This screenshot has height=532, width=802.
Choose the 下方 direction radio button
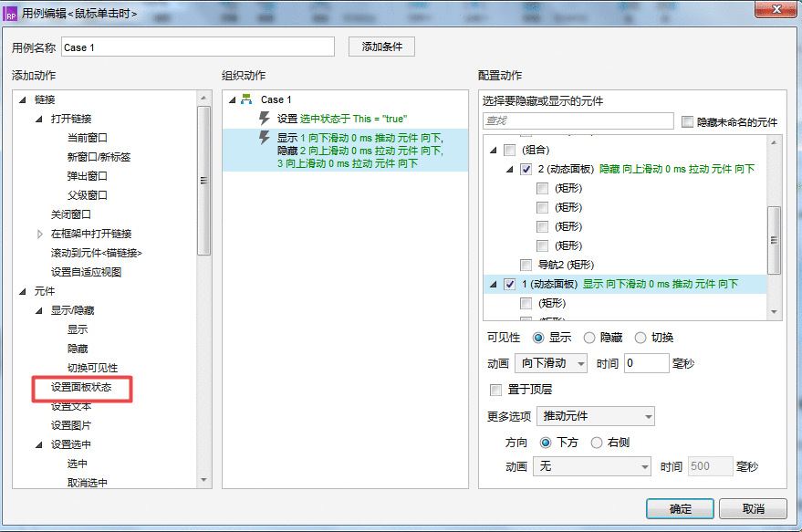pos(546,443)
